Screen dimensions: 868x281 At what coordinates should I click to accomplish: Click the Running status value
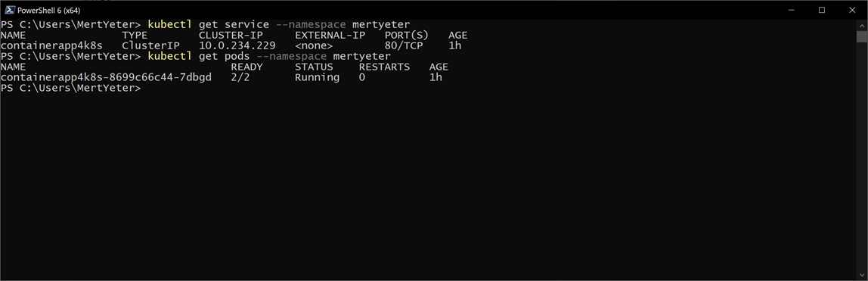[317, 77]
